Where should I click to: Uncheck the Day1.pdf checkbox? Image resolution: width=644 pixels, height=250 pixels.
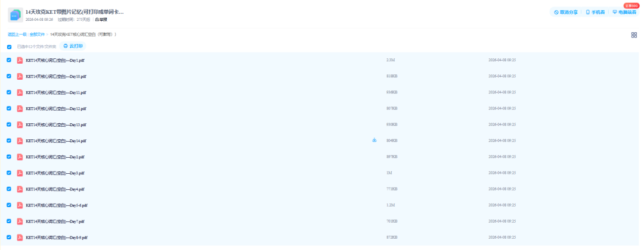pos(9,60)
